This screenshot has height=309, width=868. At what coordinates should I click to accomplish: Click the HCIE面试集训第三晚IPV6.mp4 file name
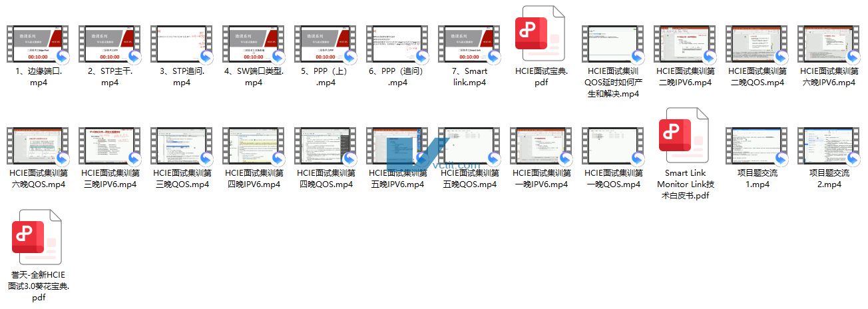[x=110, y=179]
